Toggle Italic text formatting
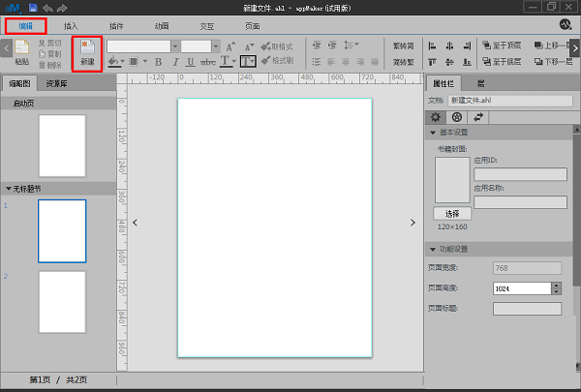581x392 pixels. click(x=173, y=62)
